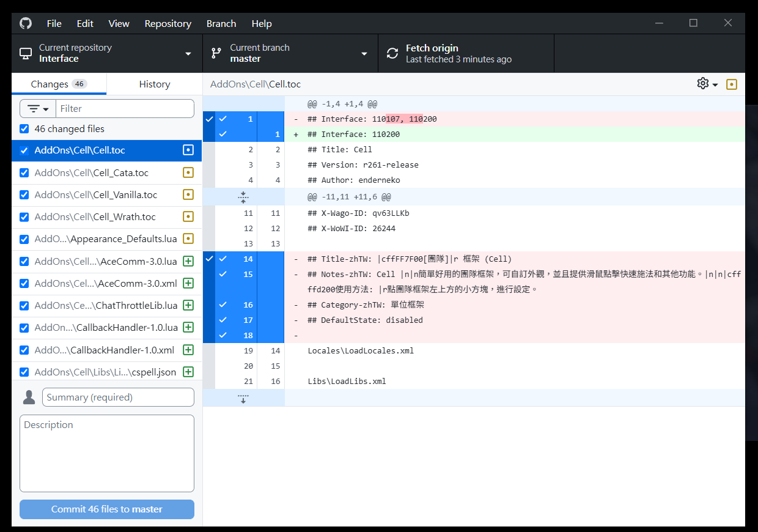
Task: Open diff settings gear menu
Action: (707, 84)
